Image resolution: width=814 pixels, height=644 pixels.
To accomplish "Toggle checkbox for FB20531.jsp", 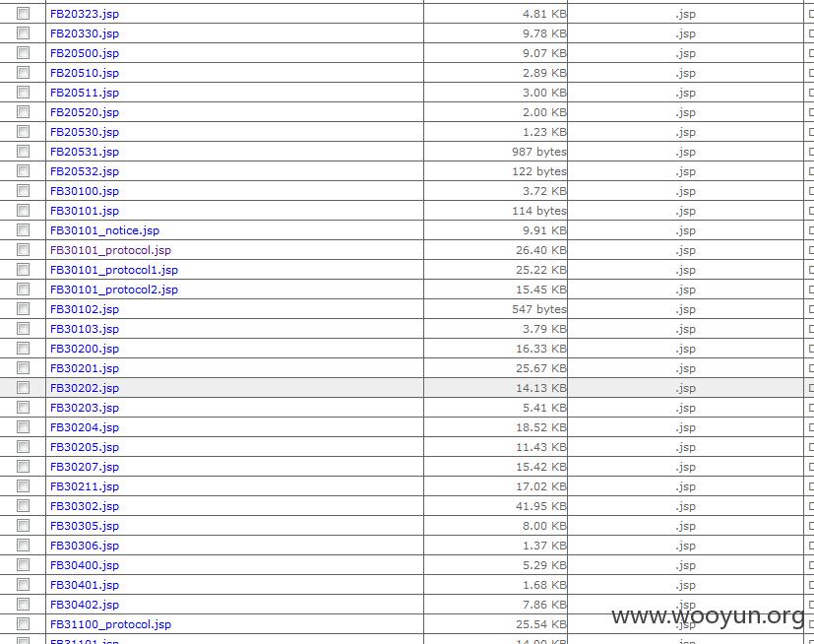I will click(x=23, y=152).
